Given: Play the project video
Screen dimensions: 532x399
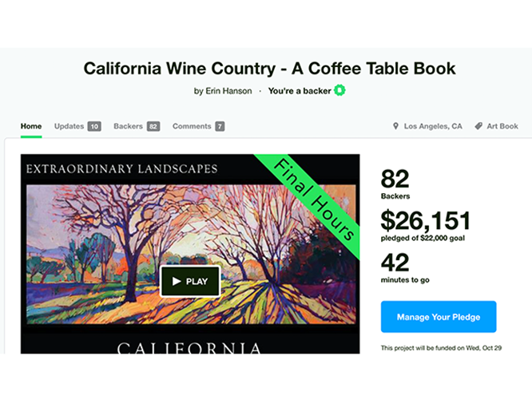Looking at the screenshot, I should point(190,281).
